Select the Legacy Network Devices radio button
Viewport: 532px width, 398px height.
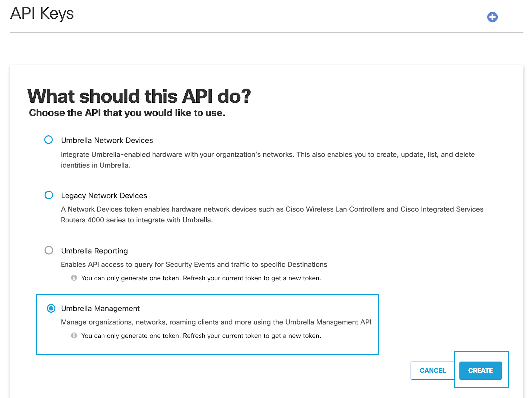coord(49,195)
